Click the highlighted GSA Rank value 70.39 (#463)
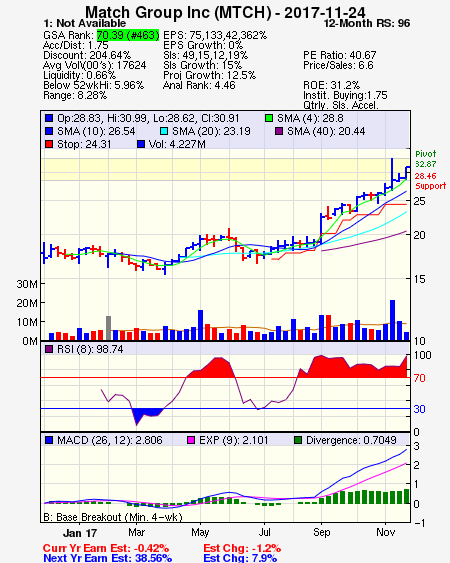 (128, 35)
